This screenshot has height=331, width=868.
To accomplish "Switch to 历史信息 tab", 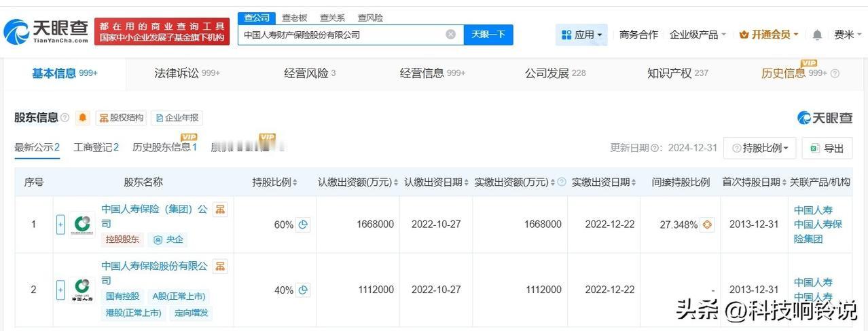I will click(794, 73).
